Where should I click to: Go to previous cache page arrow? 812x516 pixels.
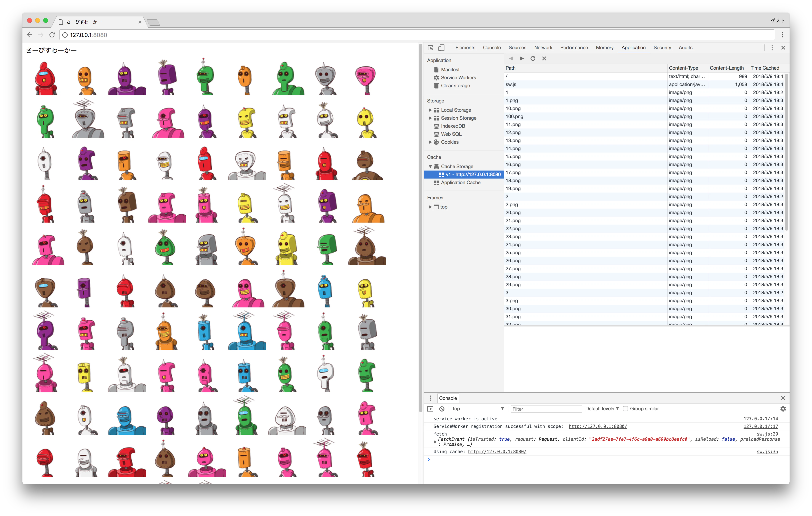[x=511, y=58]
